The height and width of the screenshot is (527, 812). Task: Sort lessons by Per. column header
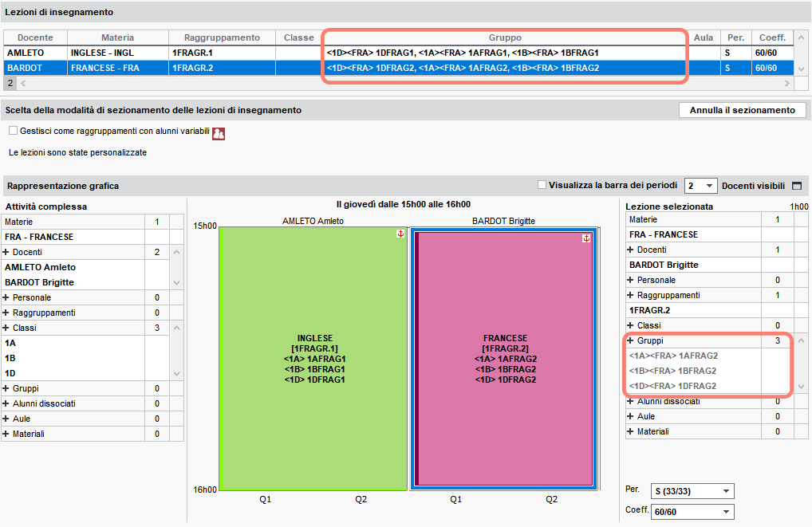(736, 37)
